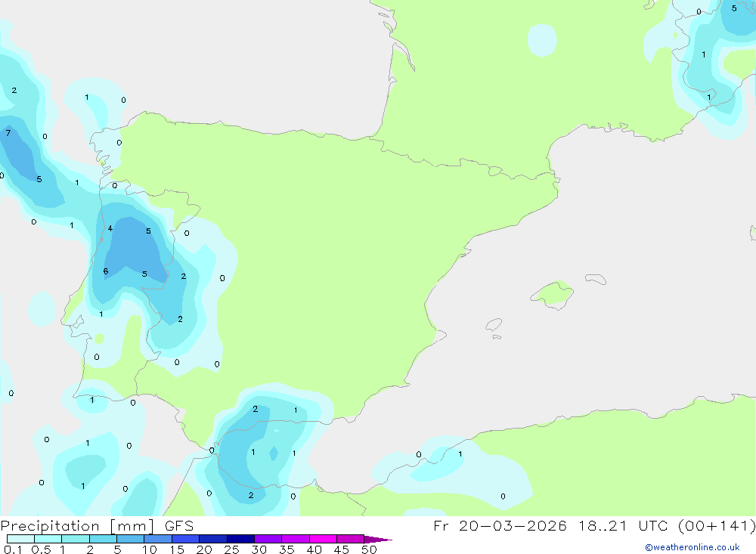This screenshot has width=756, height=554.
Task: Click the purple arrow tip ending the legend
Action: [378, 539]
